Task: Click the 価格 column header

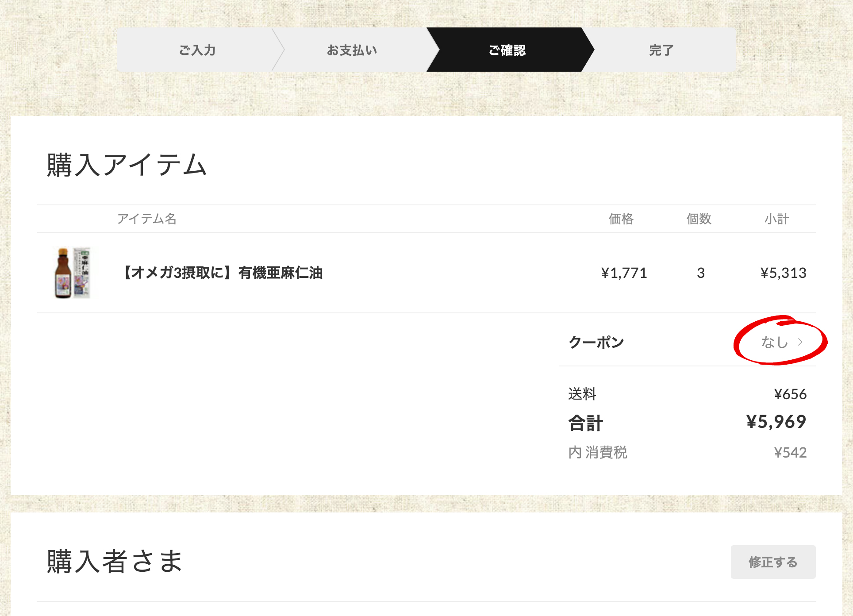Action: [621, 219]
